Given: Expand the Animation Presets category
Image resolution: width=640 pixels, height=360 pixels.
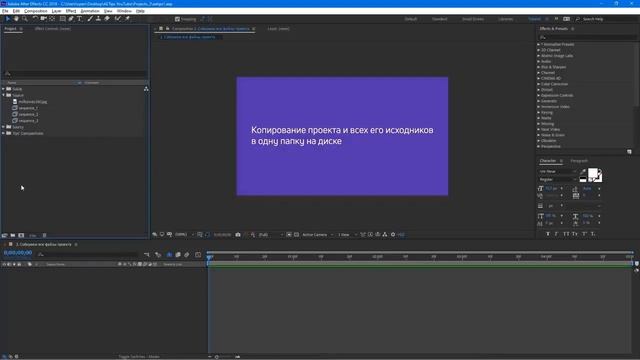Looking at the screenshot, I should pos(539,44).
